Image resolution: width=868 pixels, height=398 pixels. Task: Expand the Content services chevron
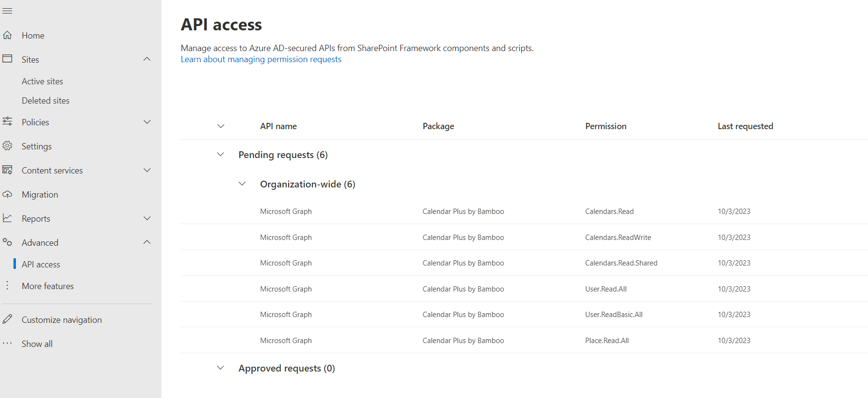(147, 170)
